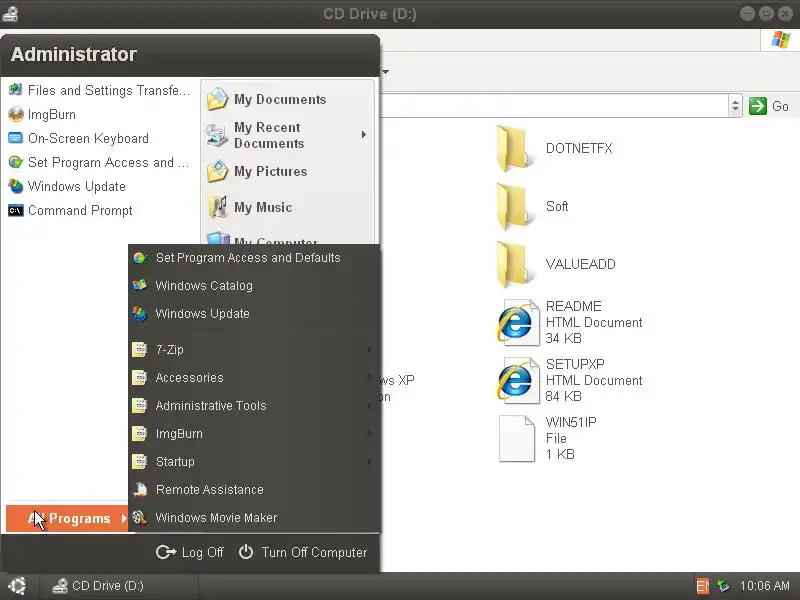This screenshot has width=800, height=600.
Task: Expand Administrative Tools folder
Action: pyautogui.click(x=254, y=406)
